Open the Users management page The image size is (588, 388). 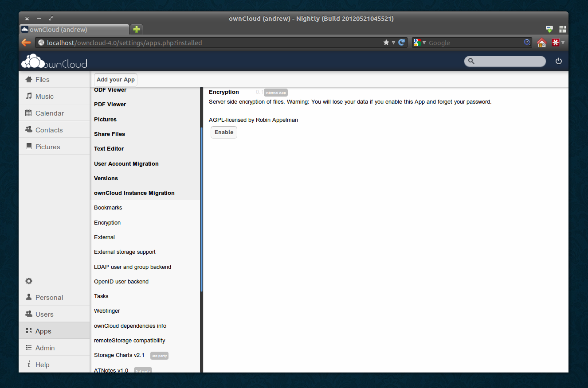44,314
